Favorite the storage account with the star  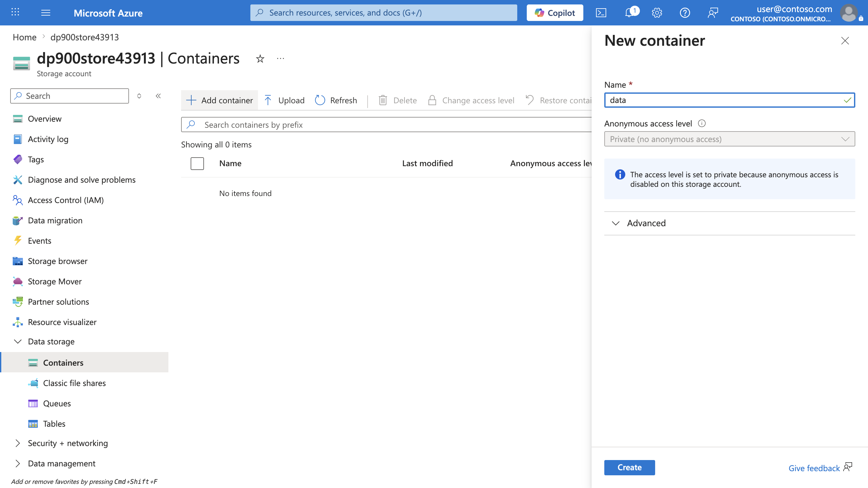click(x=260, y=59)
